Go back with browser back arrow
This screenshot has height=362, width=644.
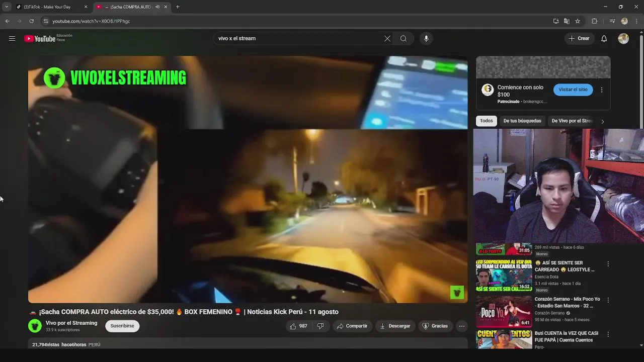8,21
